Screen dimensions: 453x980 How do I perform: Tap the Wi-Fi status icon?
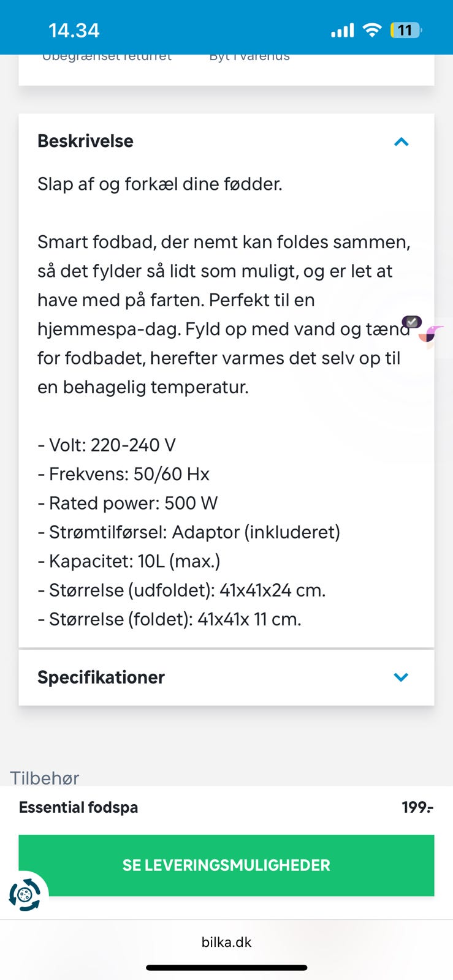(371, 30)
